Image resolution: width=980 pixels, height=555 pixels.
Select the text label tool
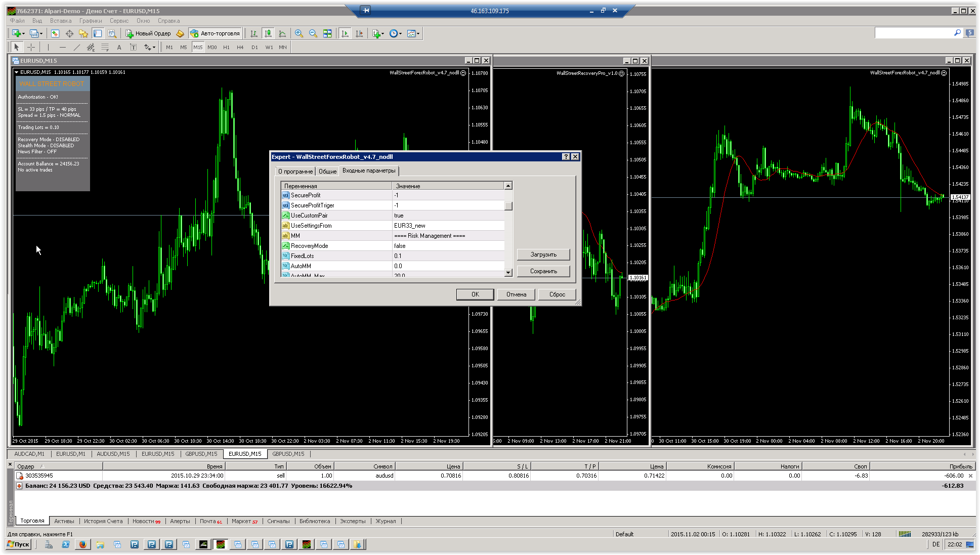(x=133, y=47)
